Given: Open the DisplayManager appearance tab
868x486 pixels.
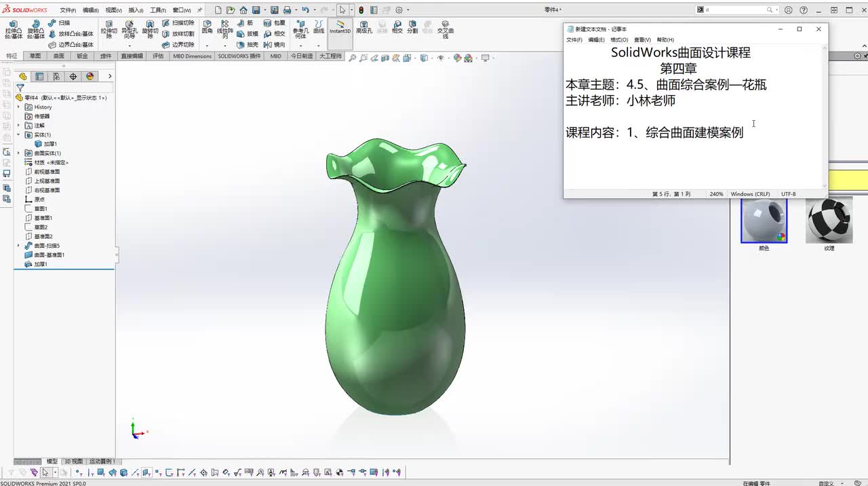Looking at the screenshot, I should pyautogui.click(x=90, y=76).
